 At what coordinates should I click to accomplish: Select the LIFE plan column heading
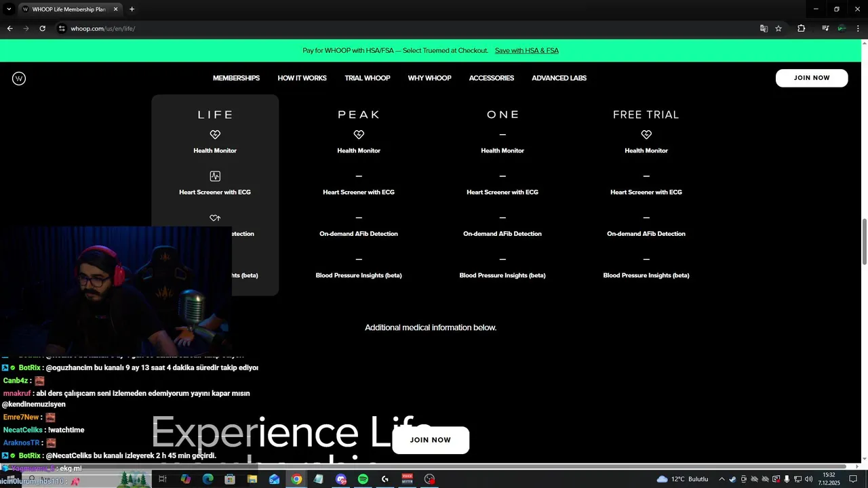click(215, 115)
